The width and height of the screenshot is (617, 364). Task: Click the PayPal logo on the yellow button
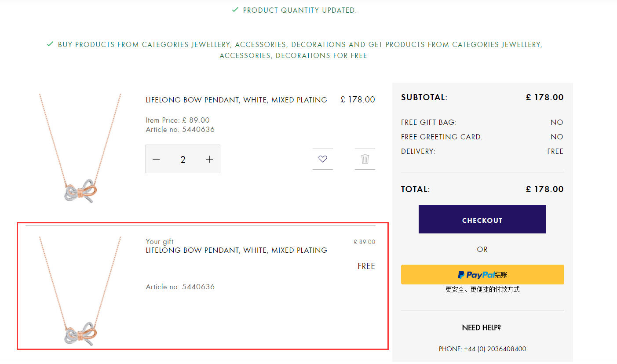tap(476, 275)
